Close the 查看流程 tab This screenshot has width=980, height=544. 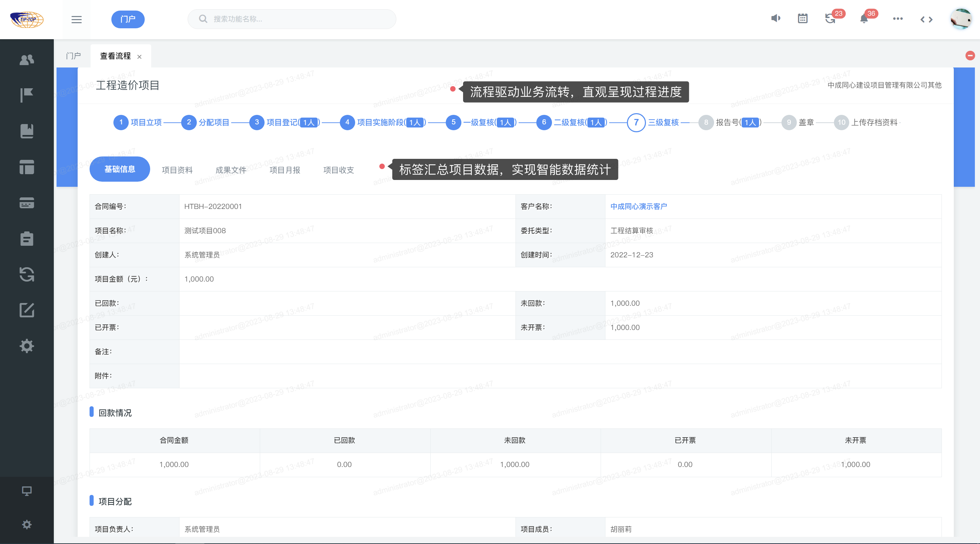point(139,57)
